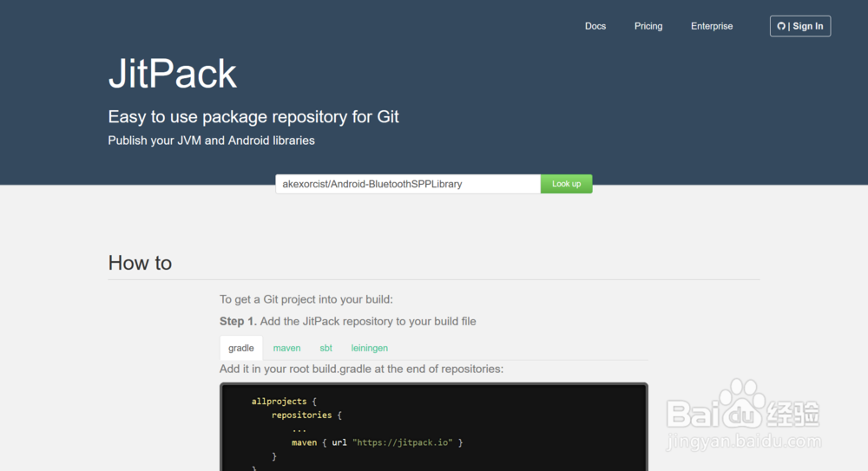Click the "allprojects {" code line
This screenshot has height=471, width=868.
point(284,402)
